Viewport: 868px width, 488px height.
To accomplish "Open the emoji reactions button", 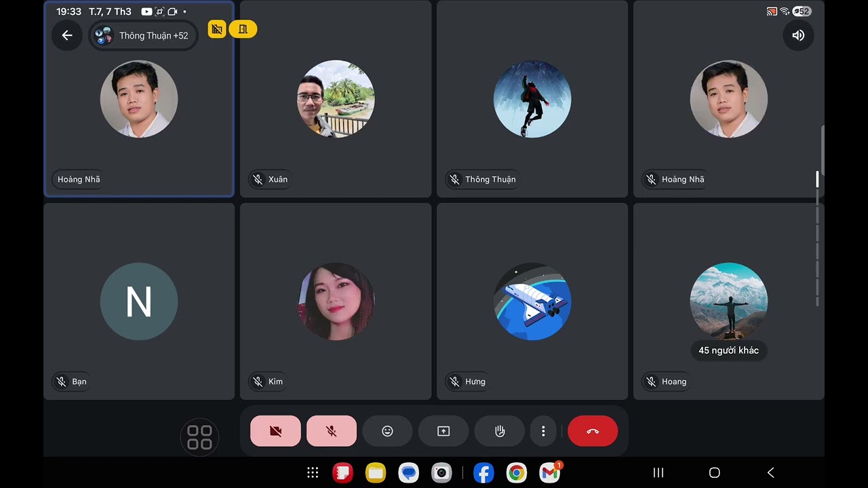I will 387,431.
